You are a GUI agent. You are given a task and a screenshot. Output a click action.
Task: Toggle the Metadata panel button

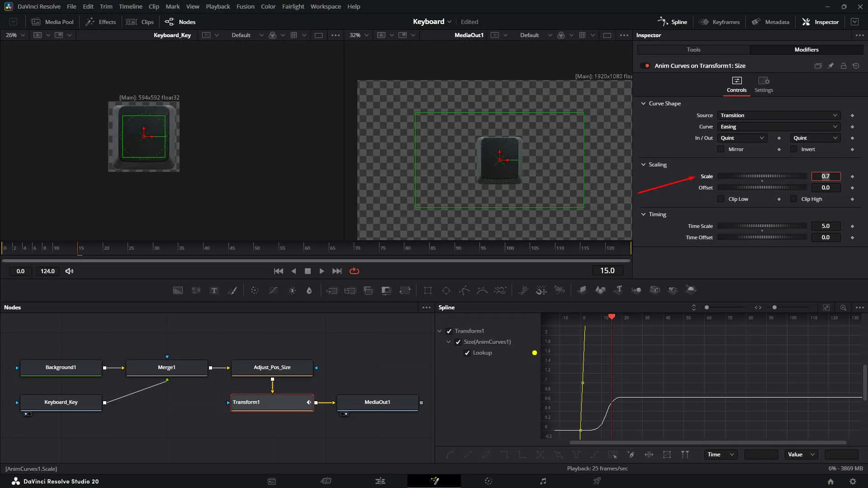[770, 22]
